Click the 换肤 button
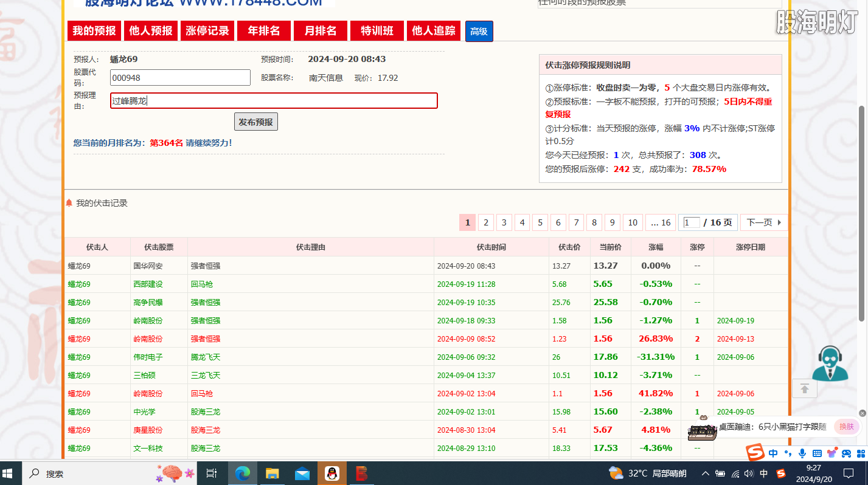 847,427
